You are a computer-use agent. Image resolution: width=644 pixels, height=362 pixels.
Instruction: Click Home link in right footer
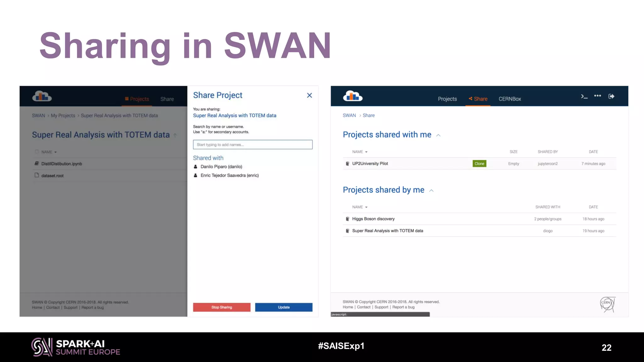coord(348,307)
